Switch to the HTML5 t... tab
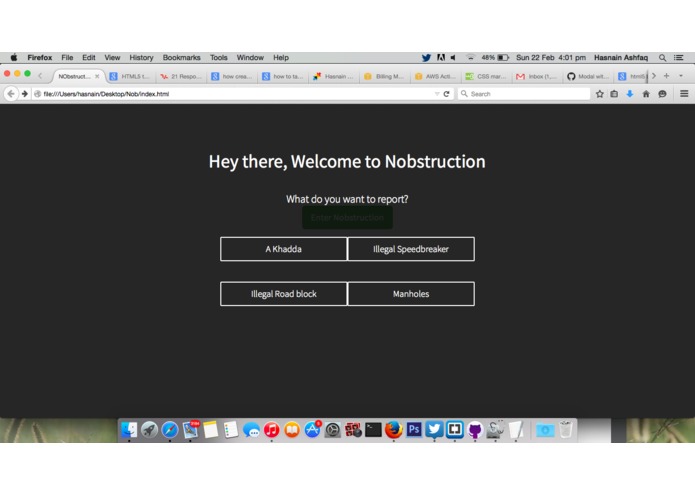695x494 pixels. [130, 76]
